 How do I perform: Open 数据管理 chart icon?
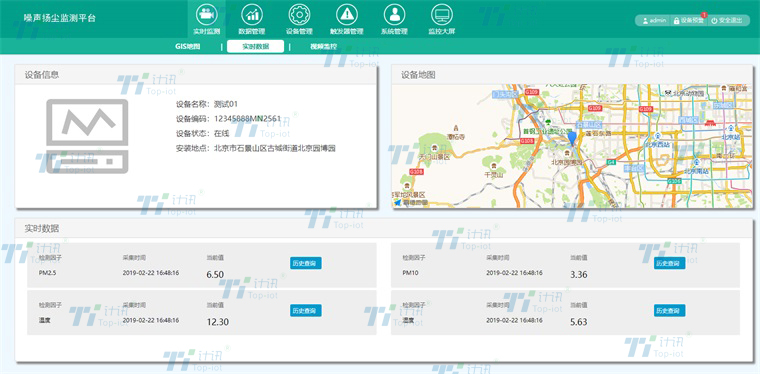(x=252, y=14)
